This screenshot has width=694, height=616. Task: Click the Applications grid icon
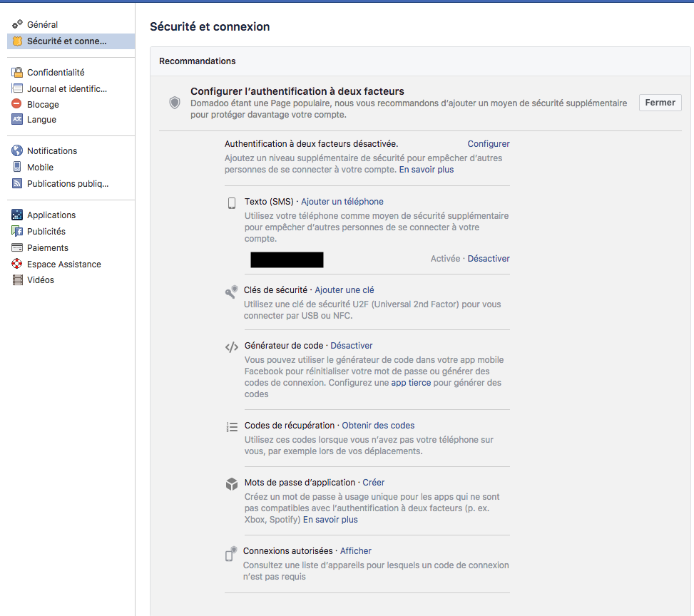(x=17, y=215)
